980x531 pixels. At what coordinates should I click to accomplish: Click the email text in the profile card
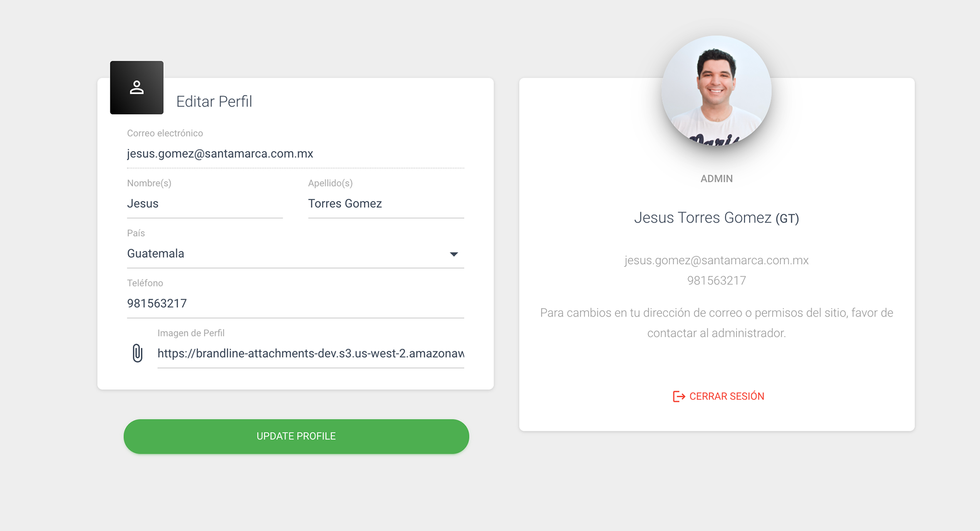717,260
